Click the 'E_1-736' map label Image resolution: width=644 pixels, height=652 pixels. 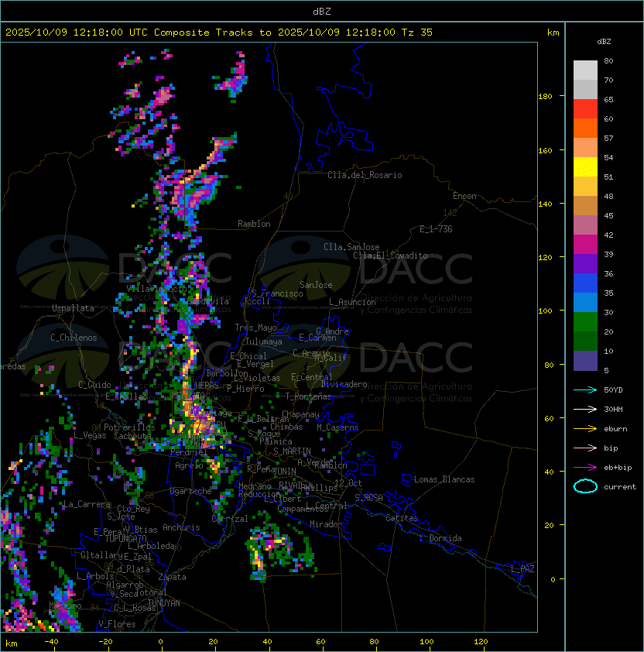[436, 229]
